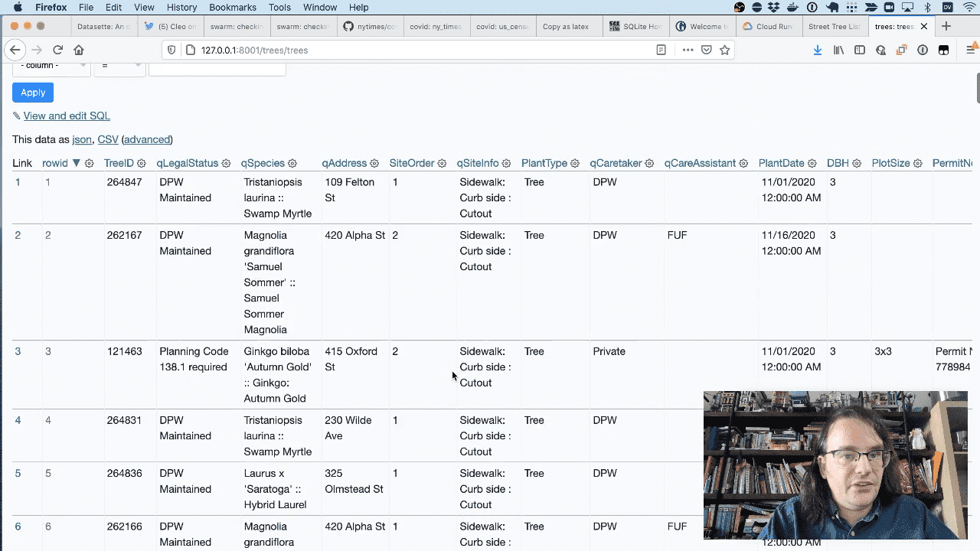Toggle reader view in the address bar
The height and width of the screenshot is (551, 980).
661,50
